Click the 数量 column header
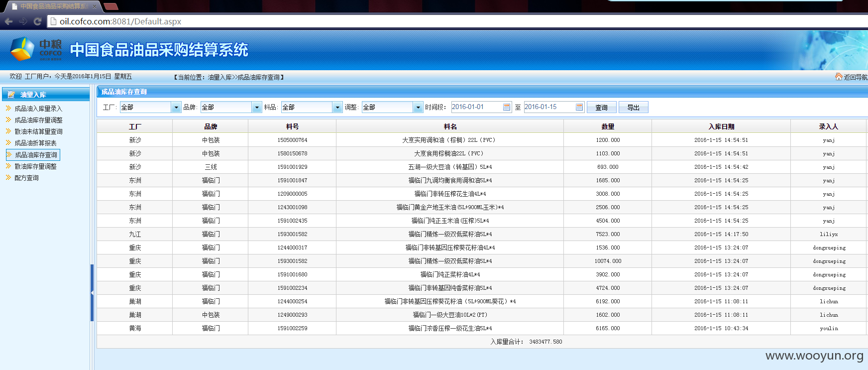 [x=608, y=126]
